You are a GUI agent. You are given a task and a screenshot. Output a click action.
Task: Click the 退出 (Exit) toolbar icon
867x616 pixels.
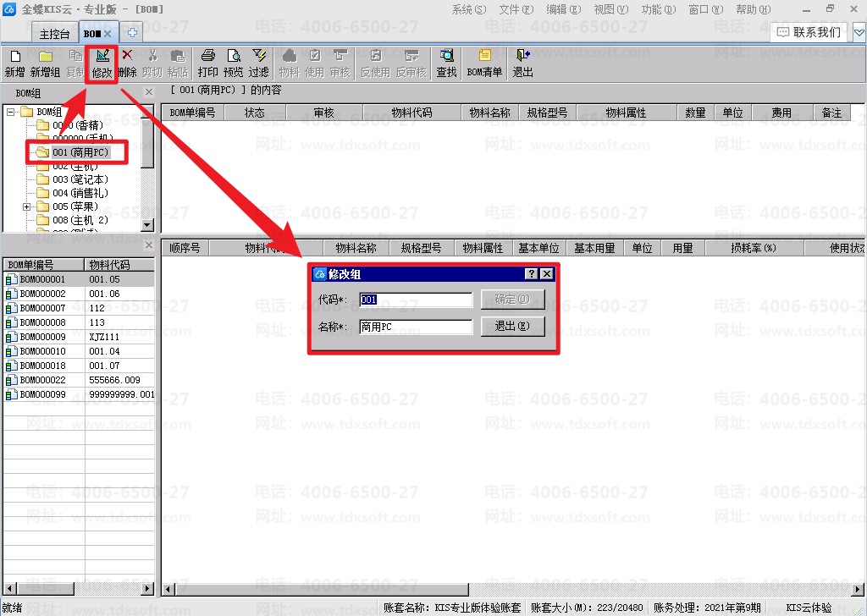coord(522,63)
